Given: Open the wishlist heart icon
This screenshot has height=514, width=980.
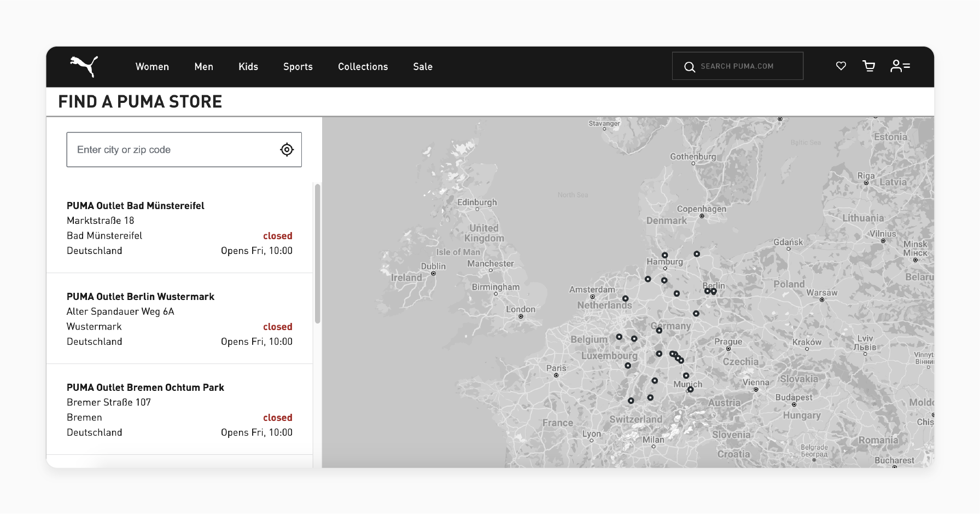Looking at the screenshot, I should click(841, 66).
